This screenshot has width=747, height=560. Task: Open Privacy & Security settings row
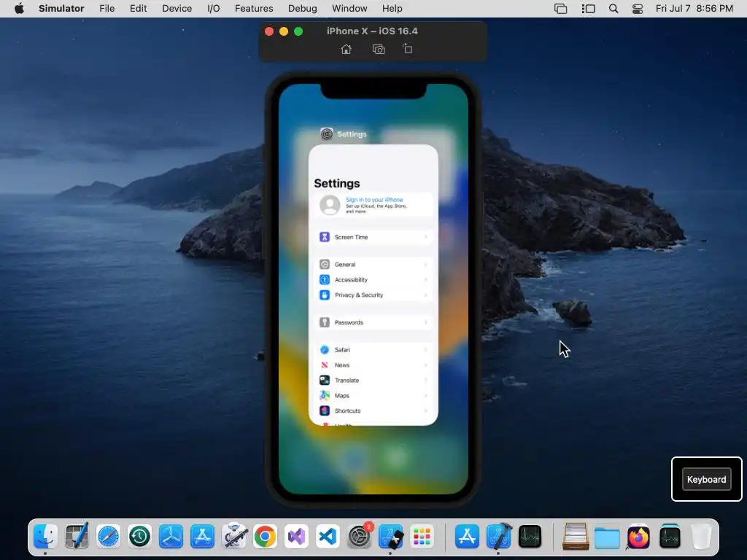373,295
